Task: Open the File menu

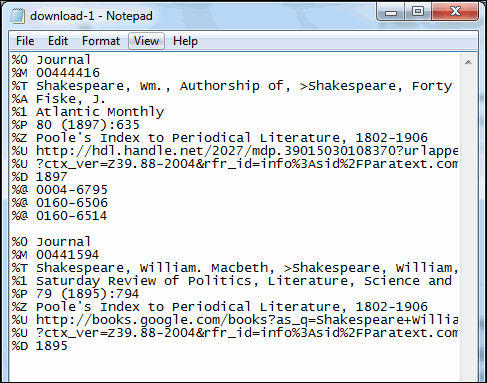Action: click(25, 41)
